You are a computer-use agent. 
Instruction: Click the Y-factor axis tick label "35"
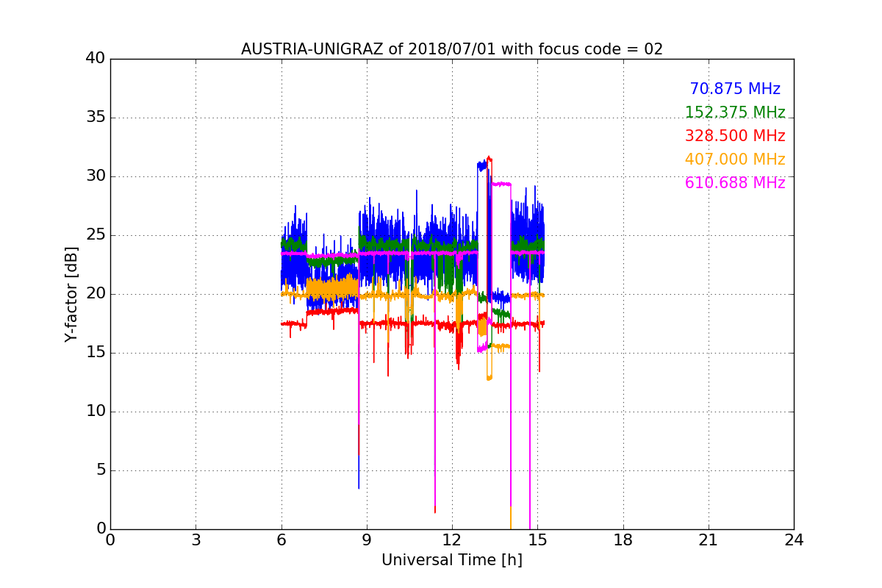[96, 118]
